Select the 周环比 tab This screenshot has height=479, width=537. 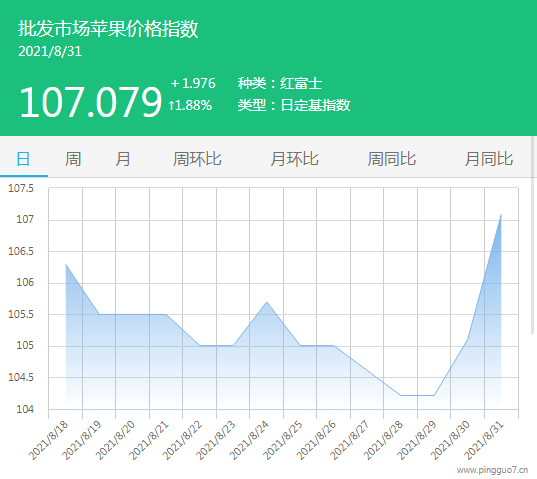197,159
